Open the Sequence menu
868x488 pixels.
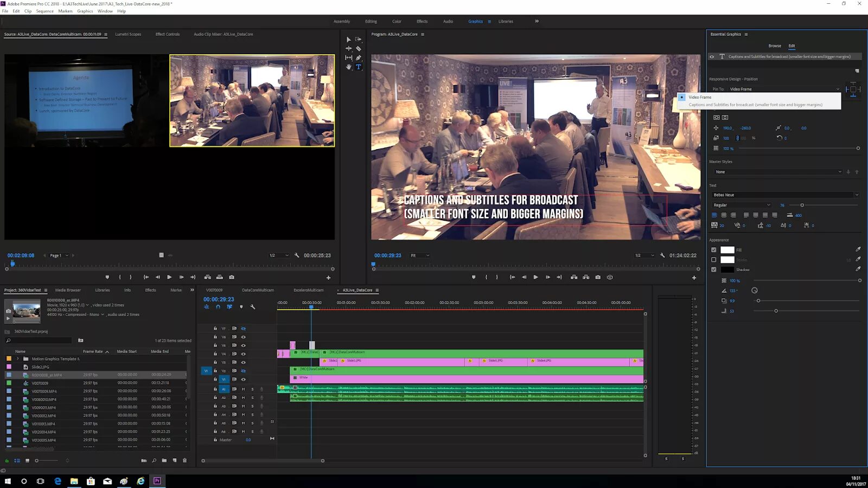click(44, 11)
